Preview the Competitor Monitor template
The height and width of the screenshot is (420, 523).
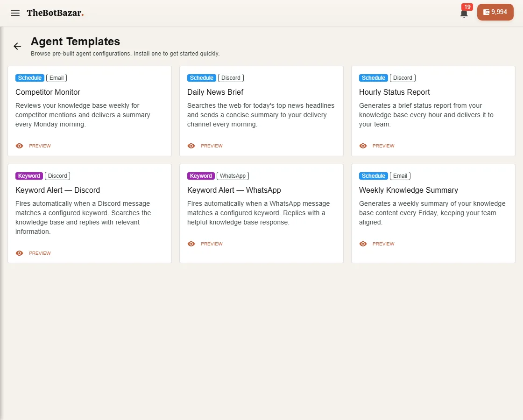40,146
